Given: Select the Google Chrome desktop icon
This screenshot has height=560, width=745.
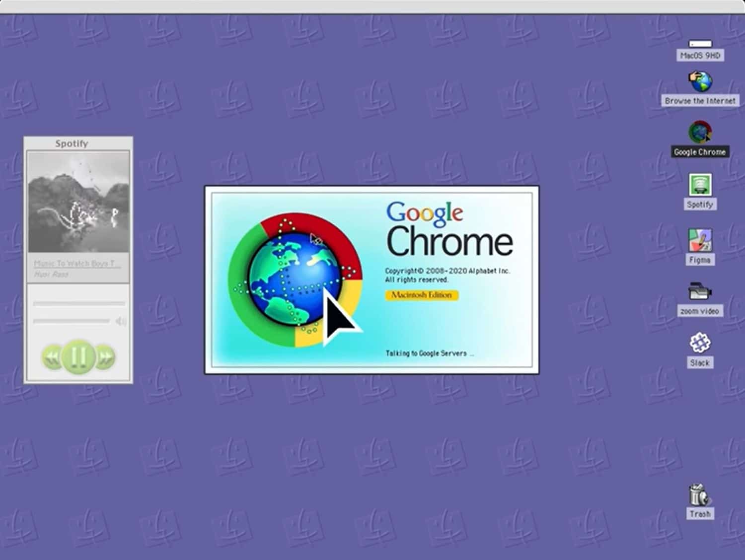Looking at the screenshot, I should (x=700, y=133).
